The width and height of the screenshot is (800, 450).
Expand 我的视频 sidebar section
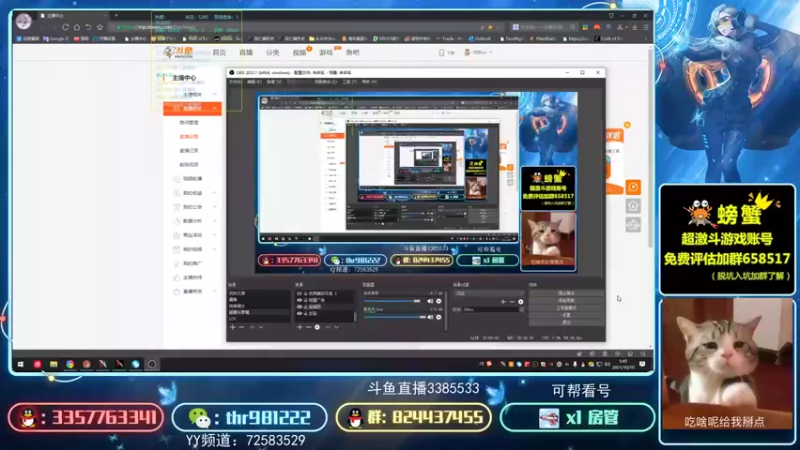(x=215, y=249)
